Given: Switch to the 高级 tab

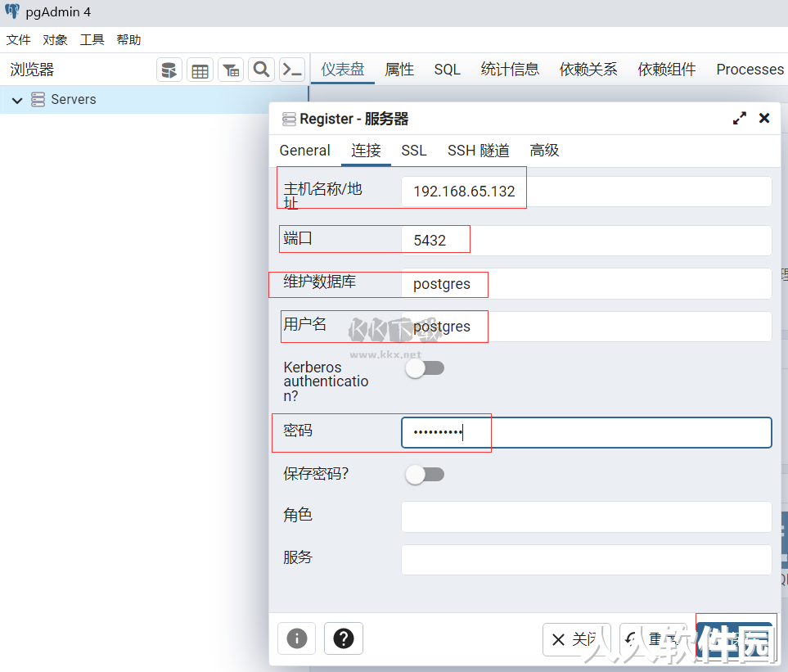Looking at the screenshot, I should pyautogui.click(x=544, y=151).
